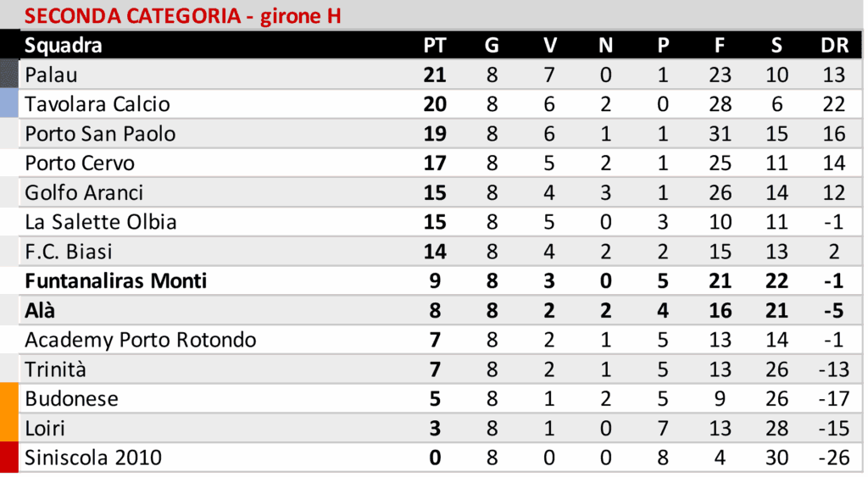Click the DR column header
The image size is (868, 477).
tap(834, 45)
